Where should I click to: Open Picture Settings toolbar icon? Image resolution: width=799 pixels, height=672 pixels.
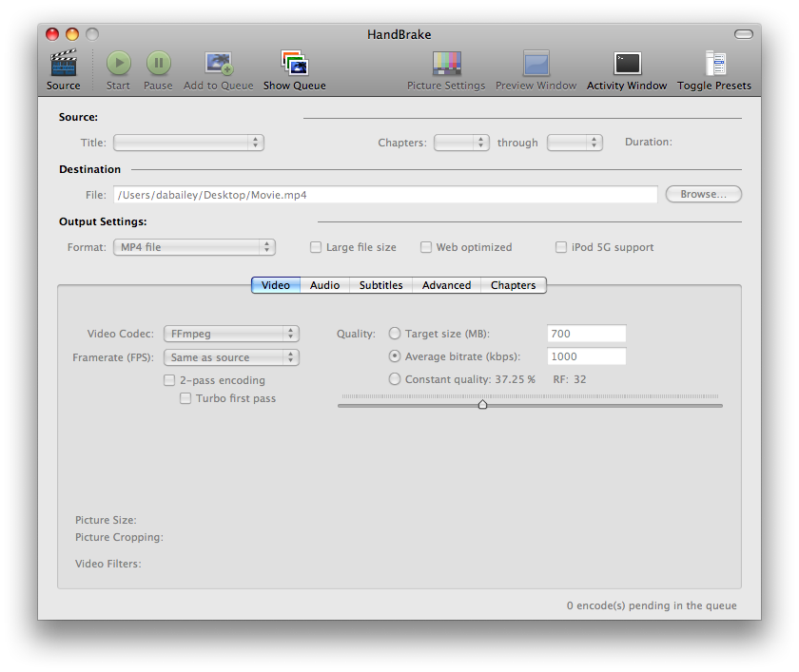pyautogui.click(x=447, y=63)
